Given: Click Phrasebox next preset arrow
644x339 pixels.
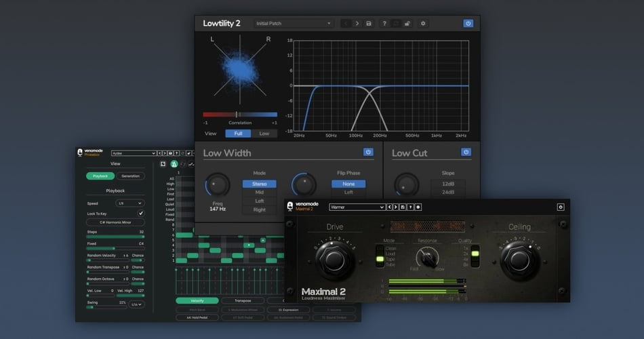Looking at the screenshot, I should (x=165, y=153).
